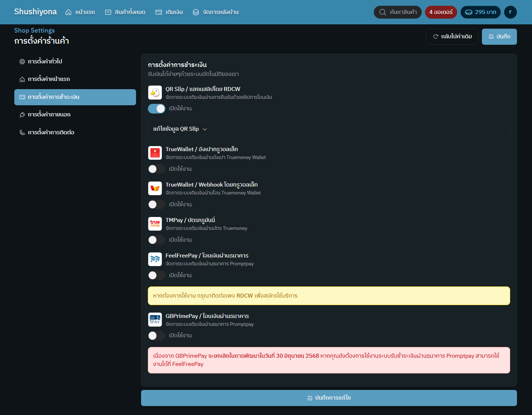Image resolution: width=532 pixels, height=415 pixels.
Task: Click the 295 บาท balance badge
Action: click(x=480, y=12)
